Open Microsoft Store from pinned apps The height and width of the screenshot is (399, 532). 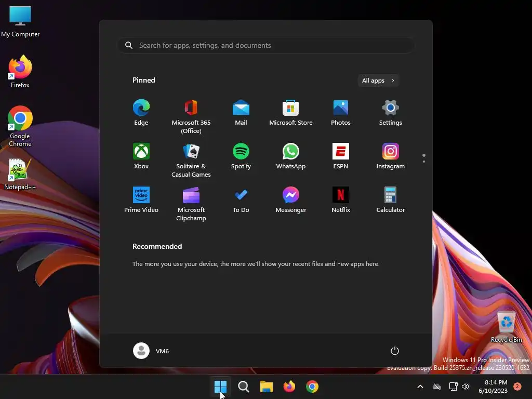(x=291, y=113)
